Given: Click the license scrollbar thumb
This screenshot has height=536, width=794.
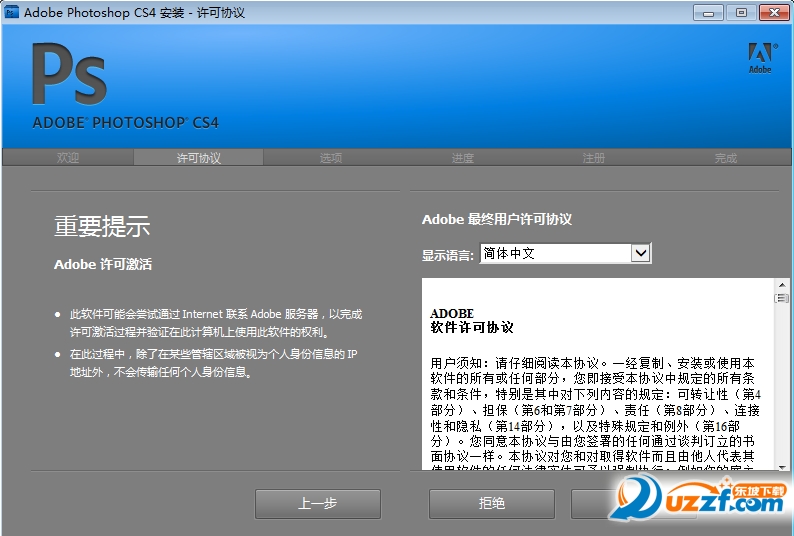Looking at the screenshot, I should (x=782, y=298).
